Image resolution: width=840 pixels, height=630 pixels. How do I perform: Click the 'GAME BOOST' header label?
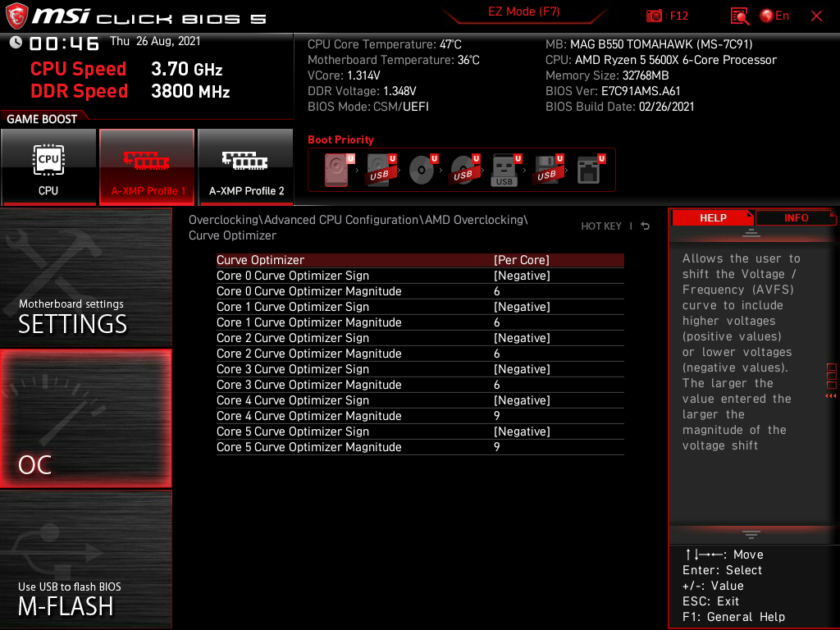pyautogui.click(x=42, y=119)
